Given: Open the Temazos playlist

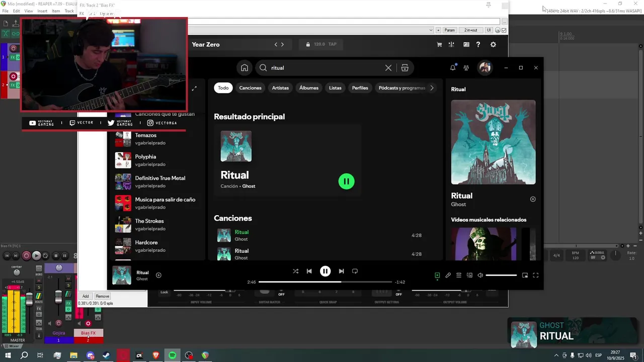Looking at the screenshot, I should click(x=155, y=139).
